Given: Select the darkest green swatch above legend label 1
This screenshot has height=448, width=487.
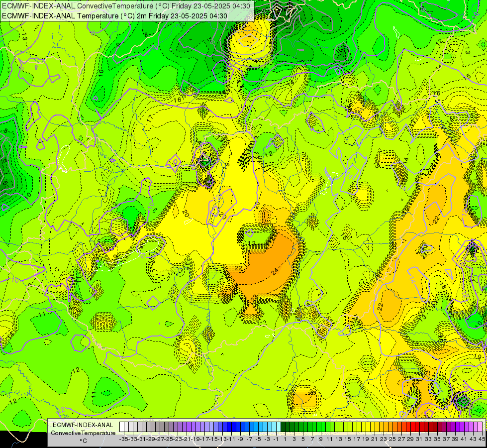Looking at the screenshot, I should 283,427.
